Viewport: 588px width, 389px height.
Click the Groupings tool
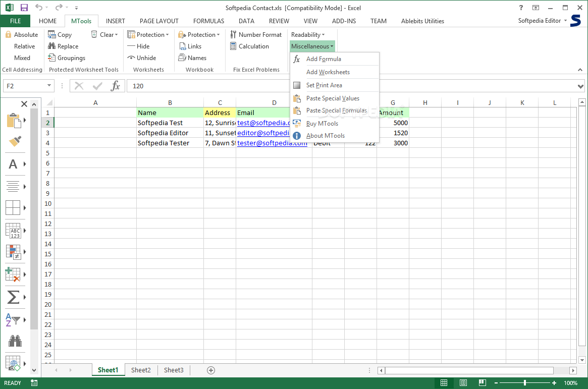coord(67,58)
